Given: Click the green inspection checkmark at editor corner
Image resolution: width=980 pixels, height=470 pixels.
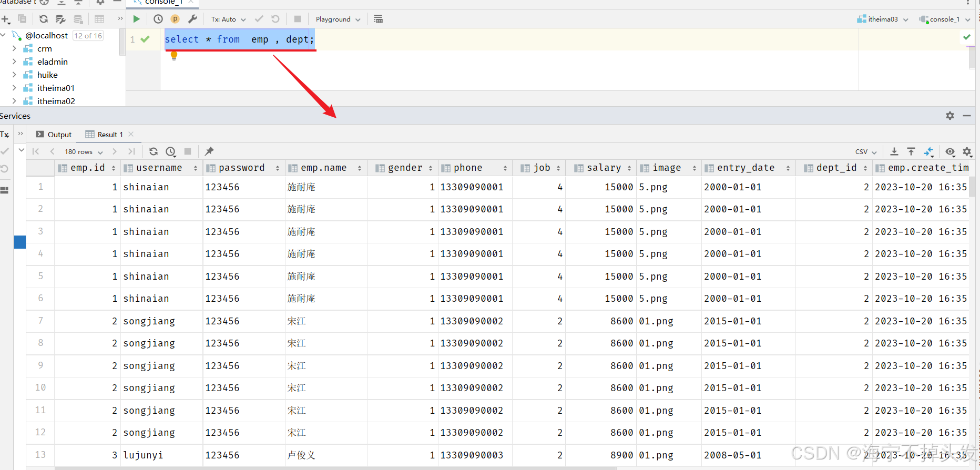Looking at the screenshot, I should (966, 37).
